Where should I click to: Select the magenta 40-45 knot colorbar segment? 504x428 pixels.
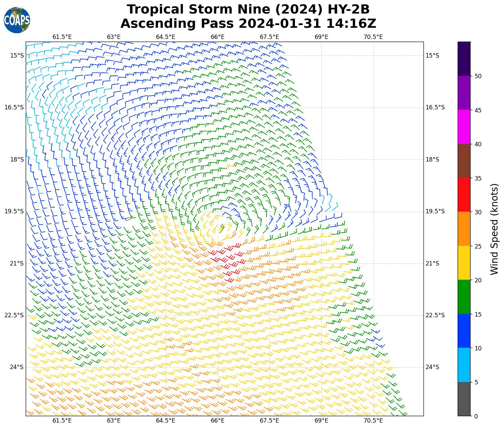[464, 127]
